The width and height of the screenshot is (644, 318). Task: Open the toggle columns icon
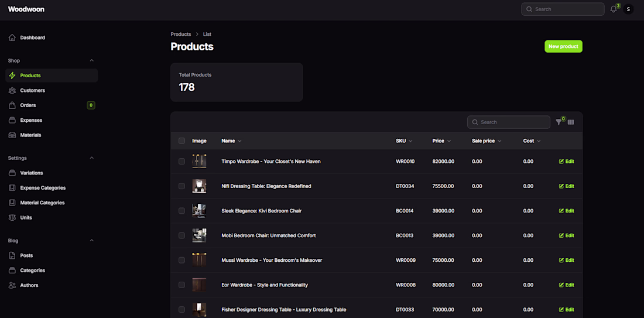pos(571,122)
